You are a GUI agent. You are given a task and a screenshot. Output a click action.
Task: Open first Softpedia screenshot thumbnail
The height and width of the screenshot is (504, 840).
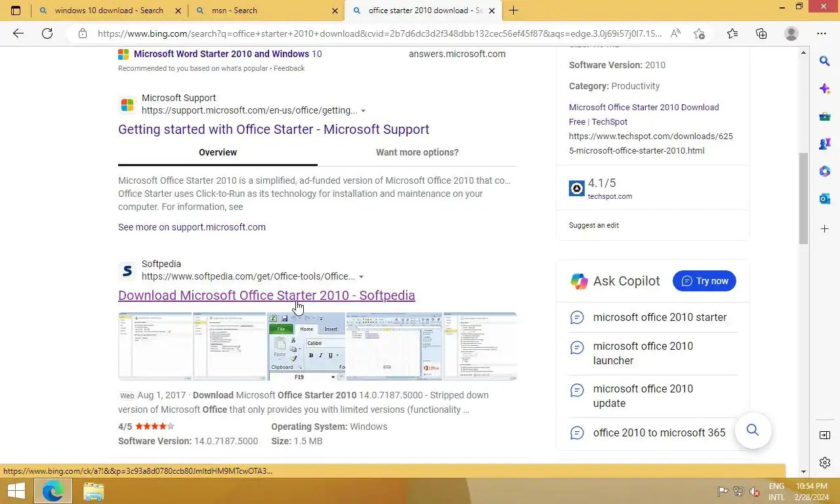[x=155, y=346]
